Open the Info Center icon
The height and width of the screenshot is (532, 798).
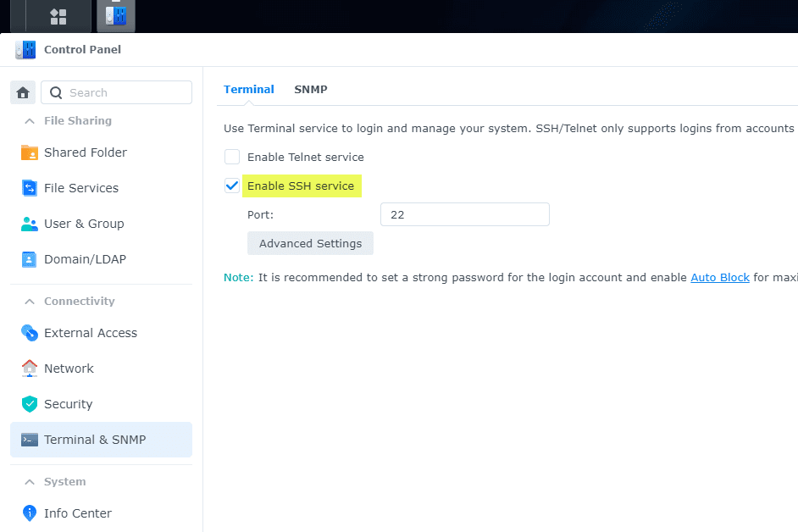(x=30, y=513)
